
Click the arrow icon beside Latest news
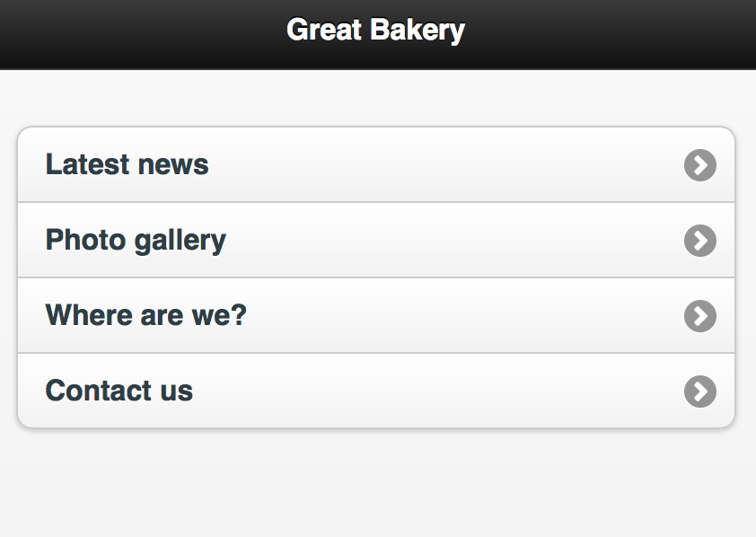click(x=699, y=165)
